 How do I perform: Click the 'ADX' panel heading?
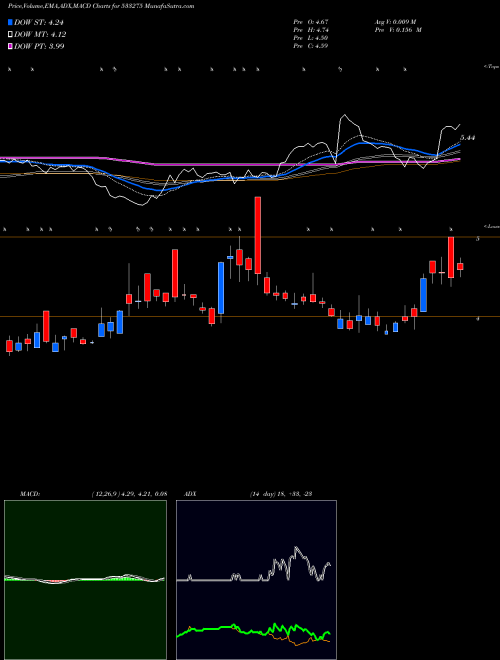(x=190, y=494)
